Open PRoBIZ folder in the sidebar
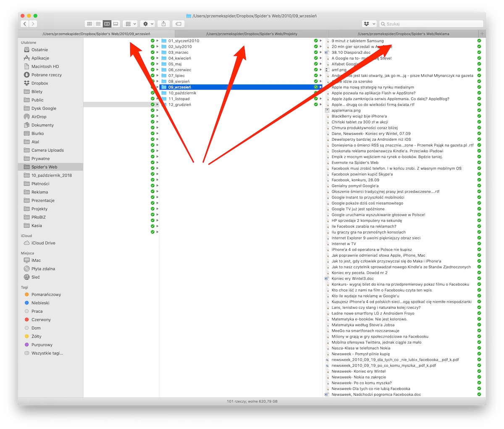Viewport: 504px width, 429px height. tap(38, 217)
